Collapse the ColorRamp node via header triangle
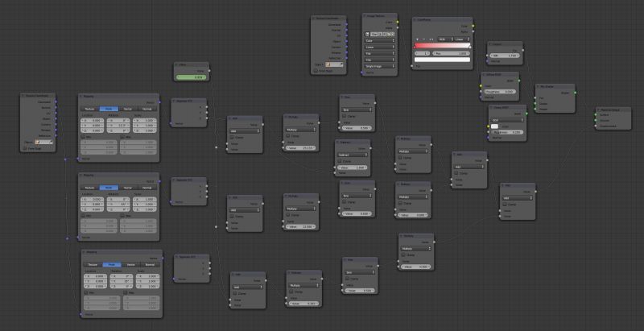The height and width of the screenshot is (331, 644). pyautogui.click(x=415, y=19)
